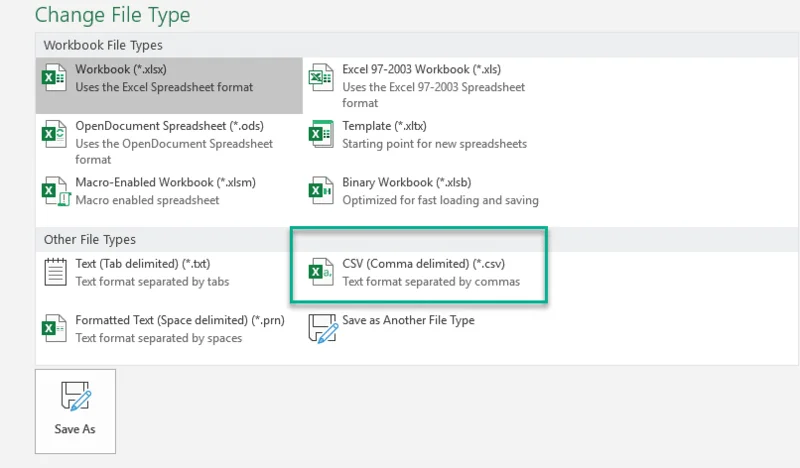This screenshot has width=800, height=468.
Task: Click the OpenDocument Spreadsheet icon
Action: [54, 134]
